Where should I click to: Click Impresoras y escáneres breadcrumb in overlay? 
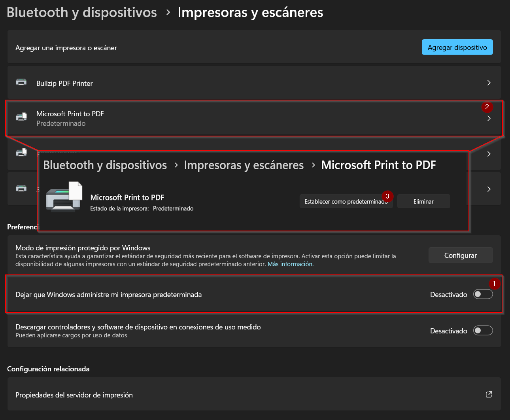pos(244,165)
